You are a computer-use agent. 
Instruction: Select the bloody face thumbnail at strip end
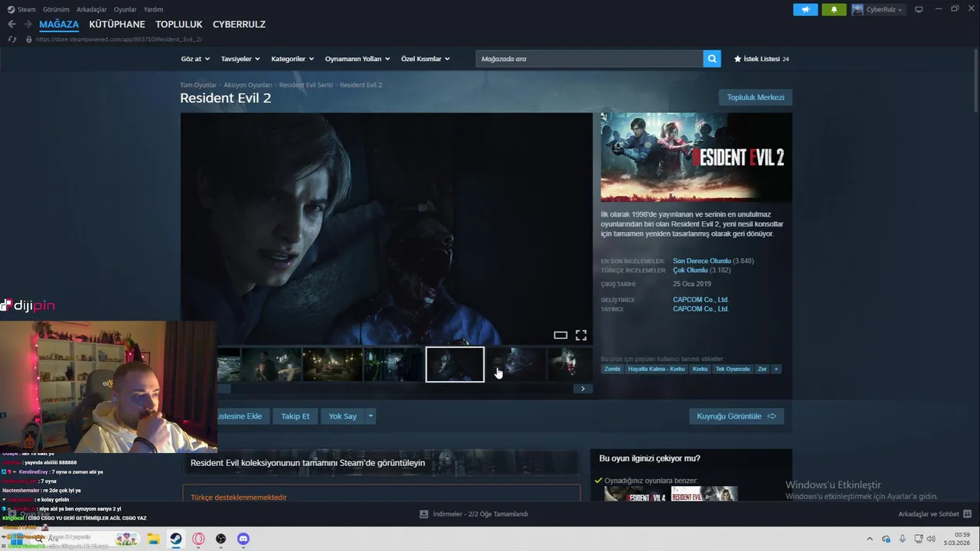[x=570, y=364]
